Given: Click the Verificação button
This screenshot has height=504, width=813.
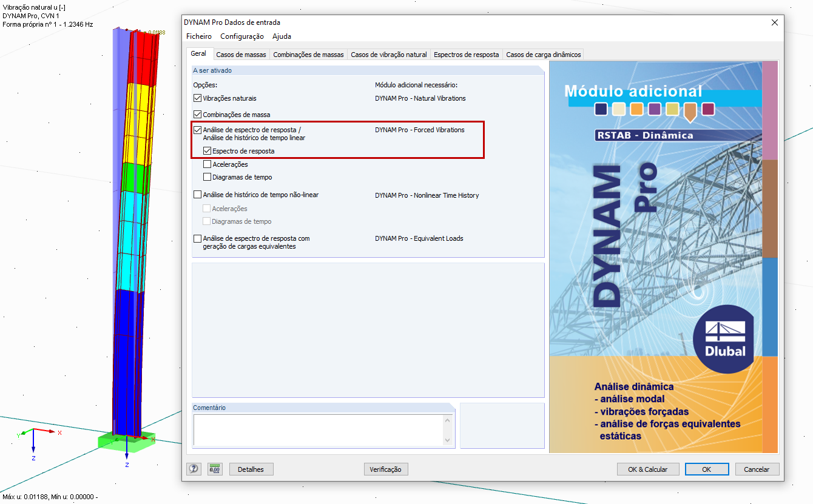Looking at the screenshot, I should click(386, 469).
